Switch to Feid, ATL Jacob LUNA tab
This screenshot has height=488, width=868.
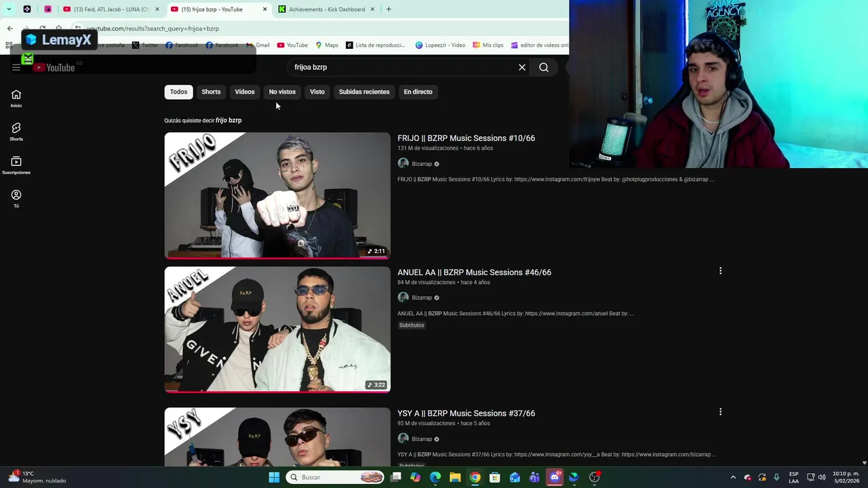click(111, 9)
